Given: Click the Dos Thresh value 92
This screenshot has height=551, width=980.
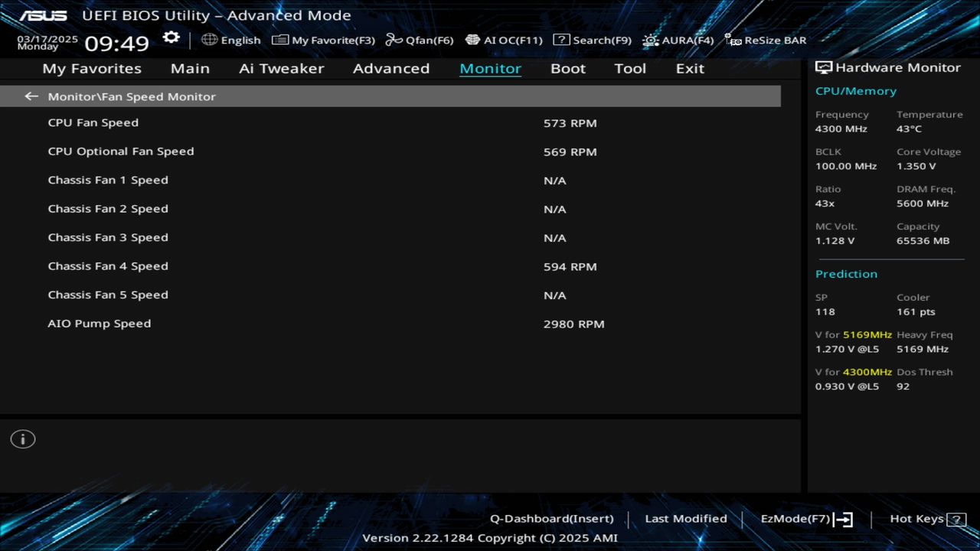Looking at the screenshot, I should [x=903, y=386].
